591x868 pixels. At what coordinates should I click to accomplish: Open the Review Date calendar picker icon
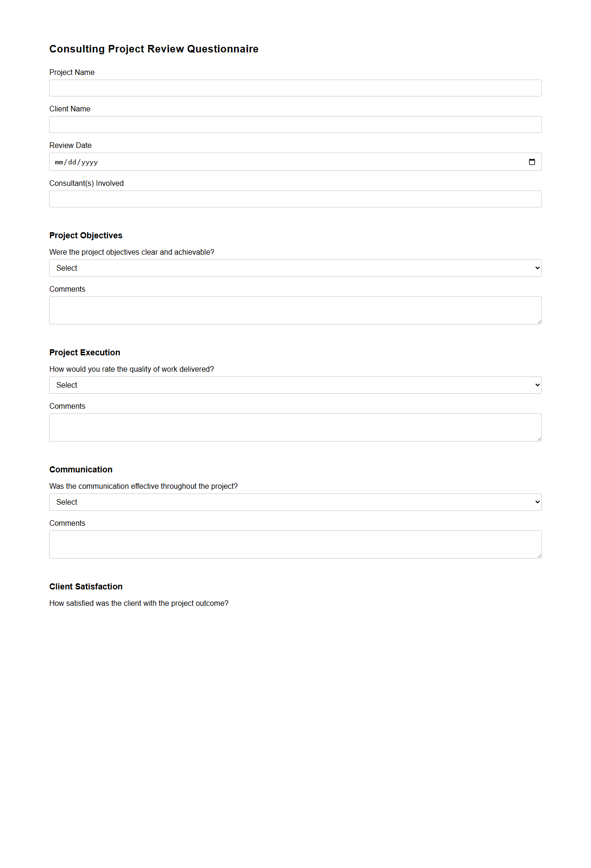[532, 162]
